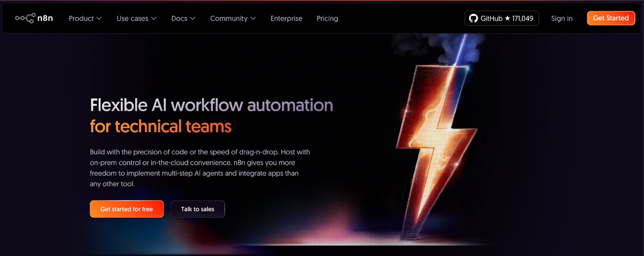Click the n8n logo icon
Viewport: 644px width, 256px height.
click(25, 18)
